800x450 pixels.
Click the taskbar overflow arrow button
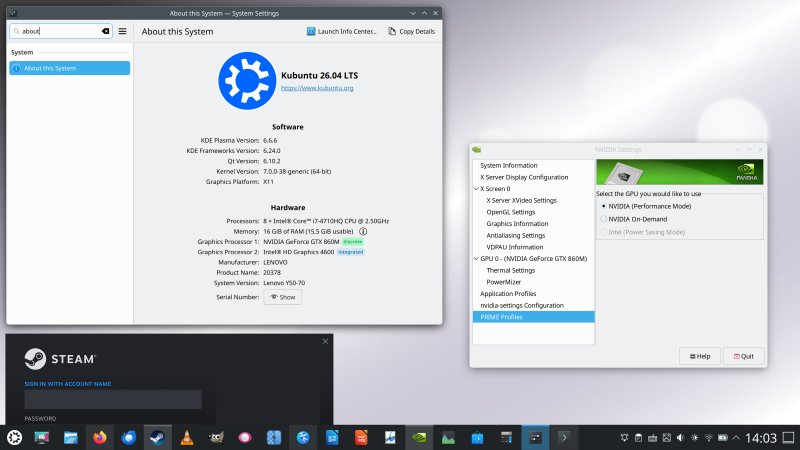tap(564, 437)
